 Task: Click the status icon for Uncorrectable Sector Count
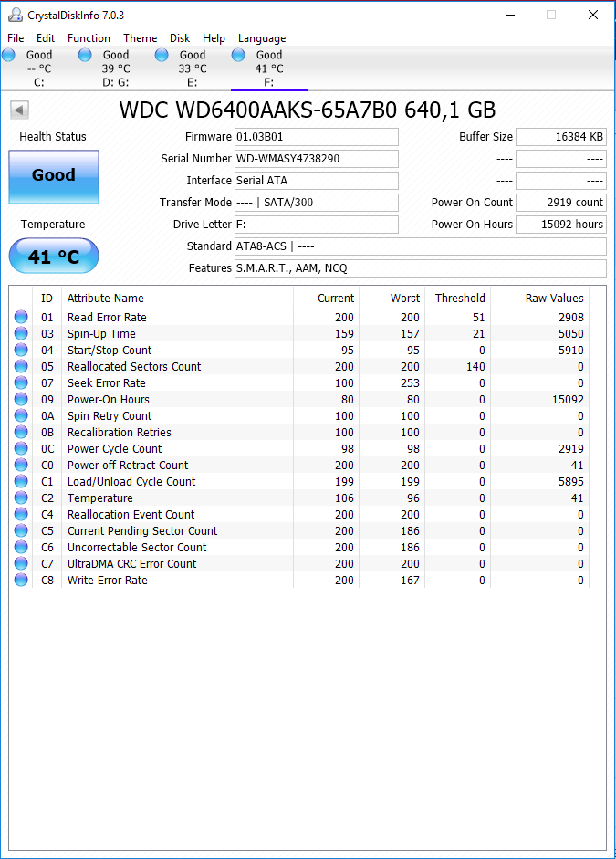tap(21, 547)
